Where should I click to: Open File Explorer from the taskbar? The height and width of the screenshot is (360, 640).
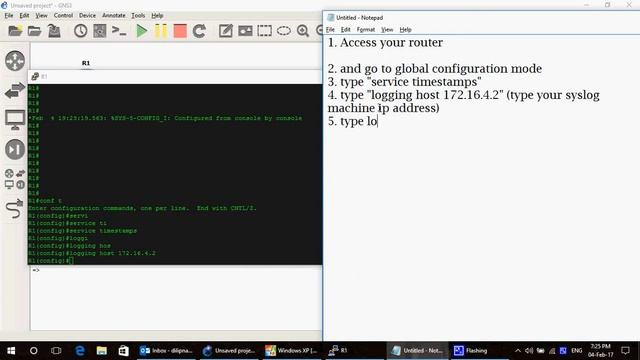pyautogui.click(x=102, y=351)
